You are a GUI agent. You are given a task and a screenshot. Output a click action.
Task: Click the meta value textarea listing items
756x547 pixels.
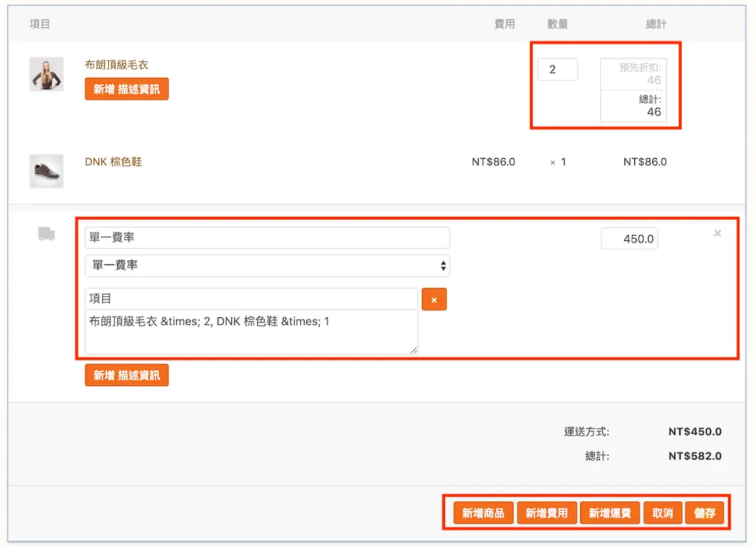251,332
